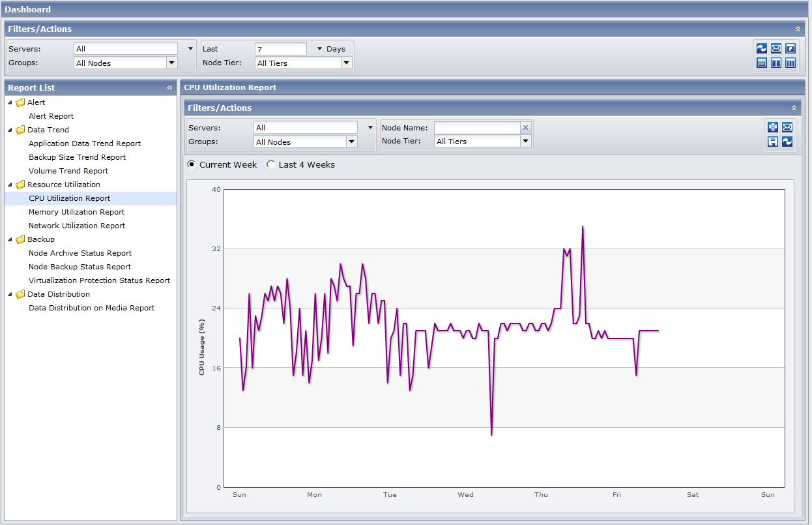This screenshot has height=525, width=812.
Task: Click the Node Name text field
Action: (477, 128)
